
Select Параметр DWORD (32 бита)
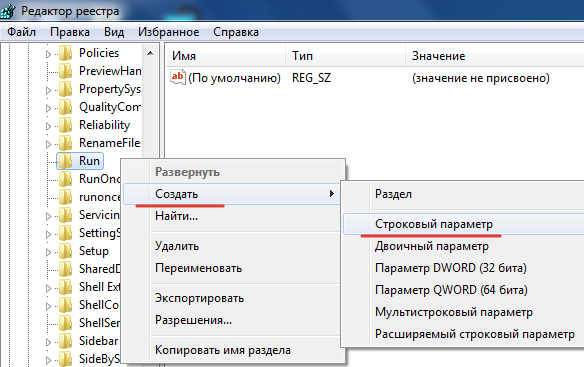[x=463, y=268]
